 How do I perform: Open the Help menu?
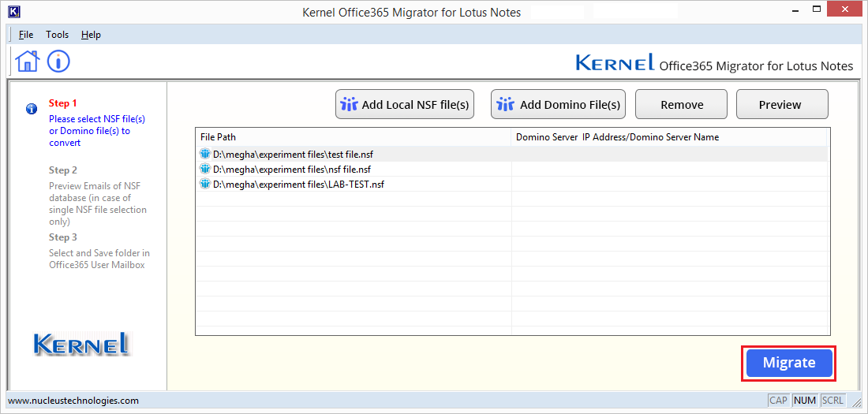(91, 35)
